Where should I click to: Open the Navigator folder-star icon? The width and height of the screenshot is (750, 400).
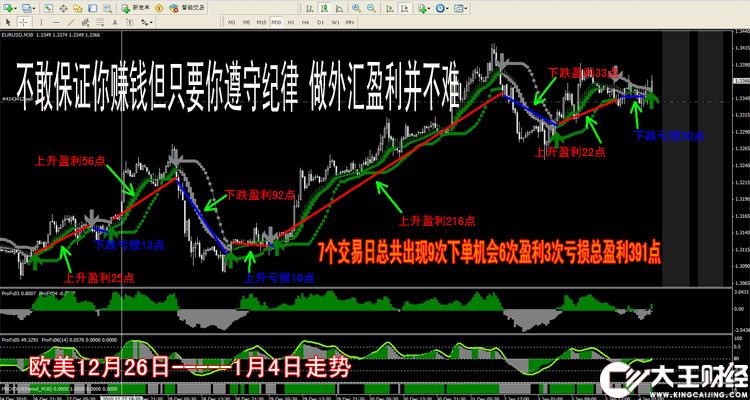coord(78,8)
